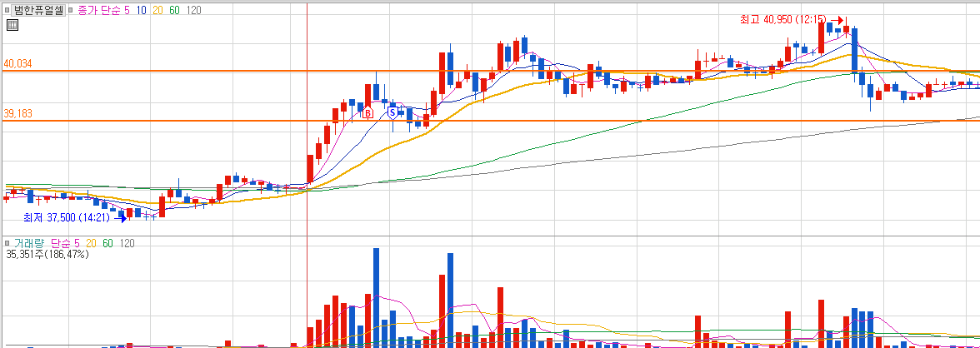Click the 범한퓨얼셀 stock name button
This screenshot has width=980, height=348.
(x=38, y=11)
